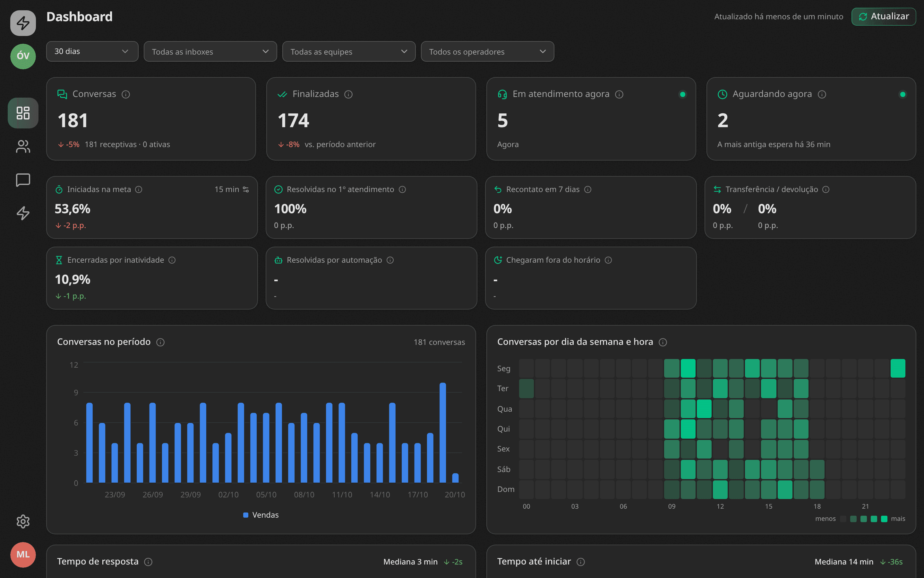Click 'Mediana 14 min' text
This screenshot has height=578, width=924.
point(844,562)
